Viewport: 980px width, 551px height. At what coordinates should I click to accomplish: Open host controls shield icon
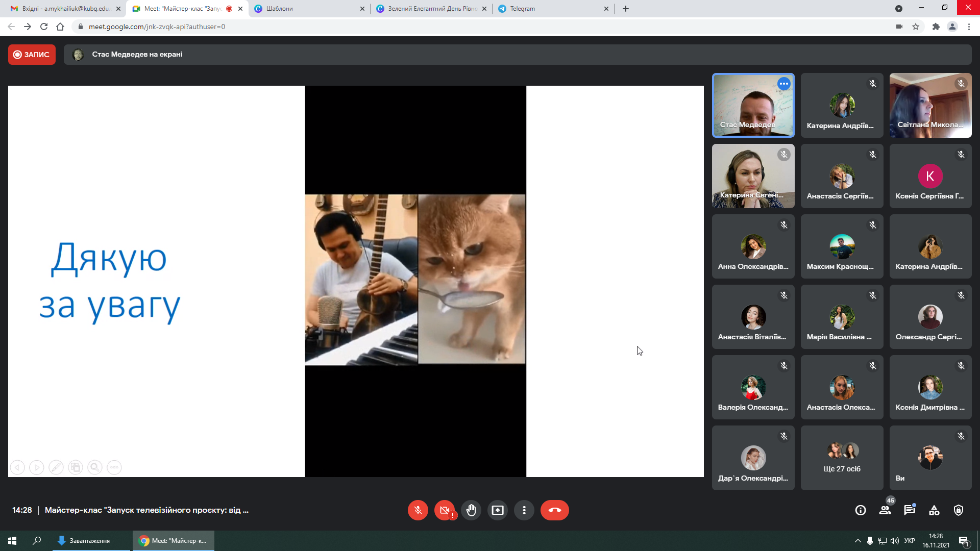click(x=959, y=510)
